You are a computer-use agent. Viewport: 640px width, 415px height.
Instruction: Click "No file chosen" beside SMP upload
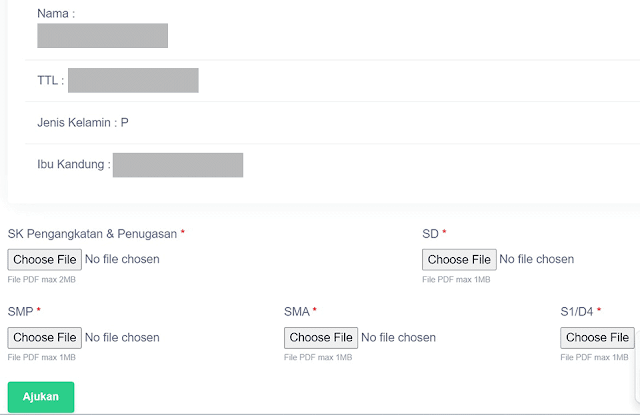pyautogui.click(x=122, y=338)
